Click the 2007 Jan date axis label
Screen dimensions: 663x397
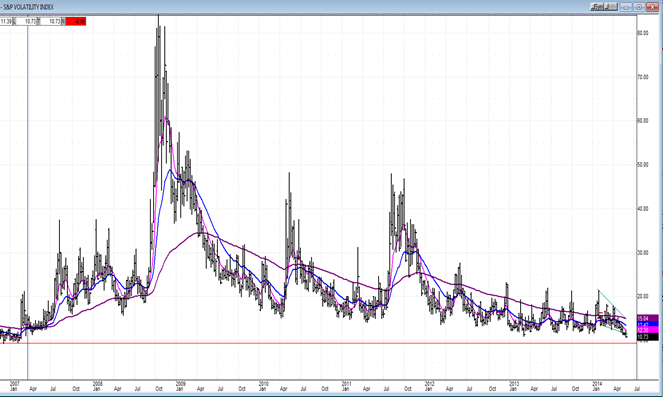point(14,386)
